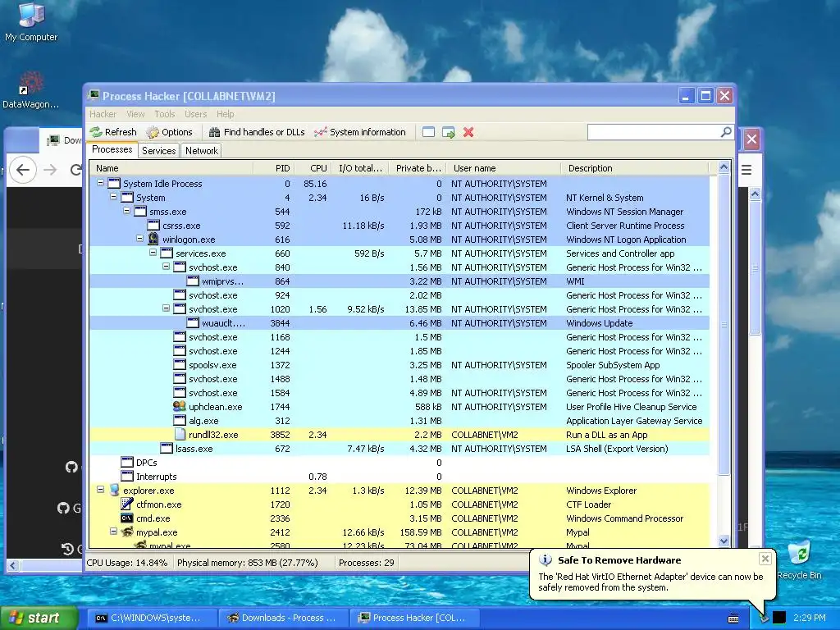
Task: Click the DPCs row icon
Action: tap(127, 463)
